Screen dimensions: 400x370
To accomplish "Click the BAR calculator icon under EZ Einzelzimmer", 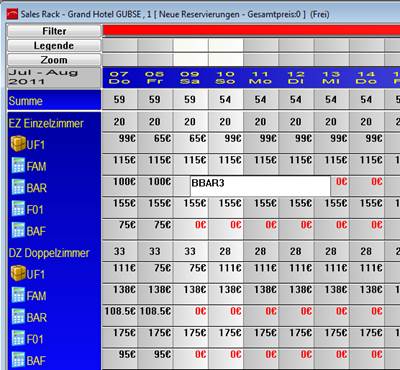I will (18, 187).
